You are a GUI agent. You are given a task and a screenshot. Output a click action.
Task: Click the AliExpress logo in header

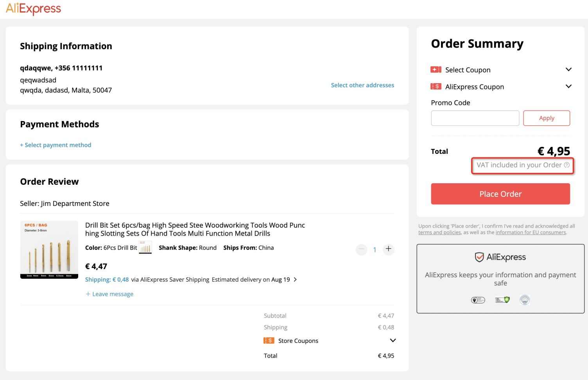click(33, 9)
